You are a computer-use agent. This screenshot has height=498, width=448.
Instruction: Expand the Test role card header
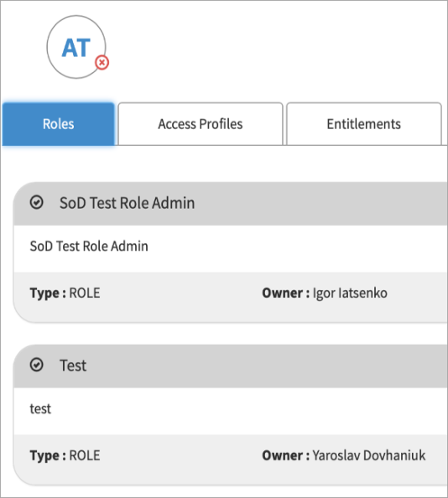click(231, 366)
